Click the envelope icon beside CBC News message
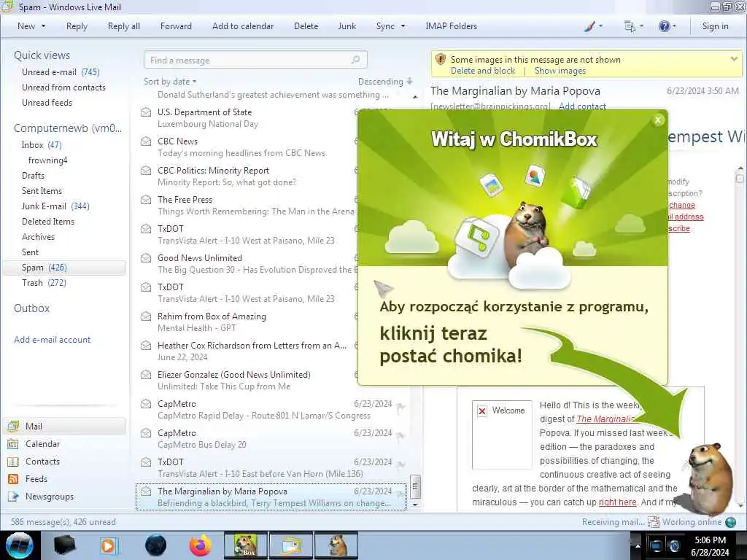Screen dimensions: 747x560 (146, 141)
